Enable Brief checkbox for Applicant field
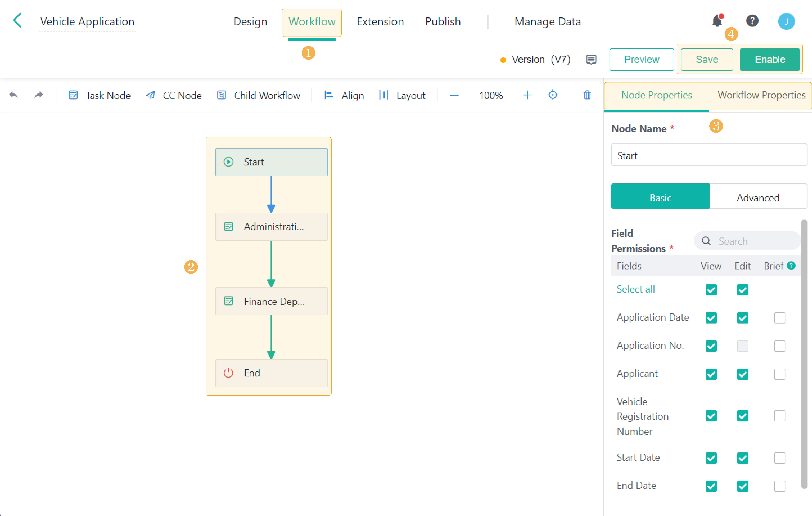 tap(780, 374)
